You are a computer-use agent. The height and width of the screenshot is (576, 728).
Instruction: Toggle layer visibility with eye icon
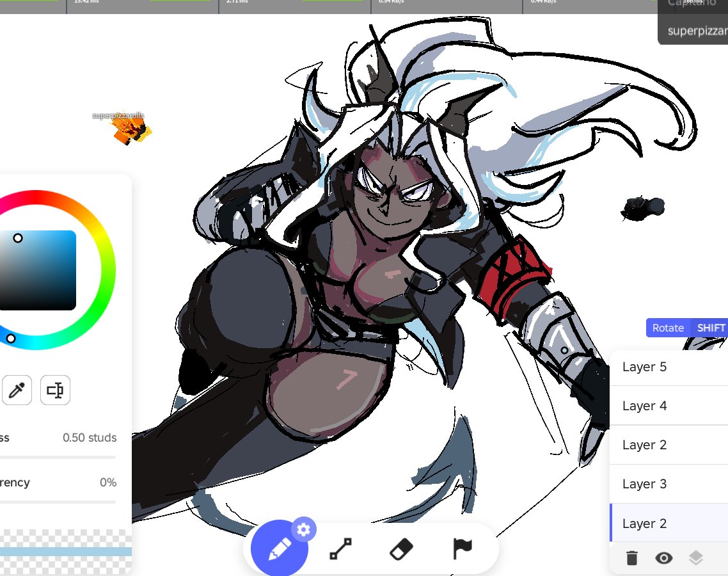664,558
